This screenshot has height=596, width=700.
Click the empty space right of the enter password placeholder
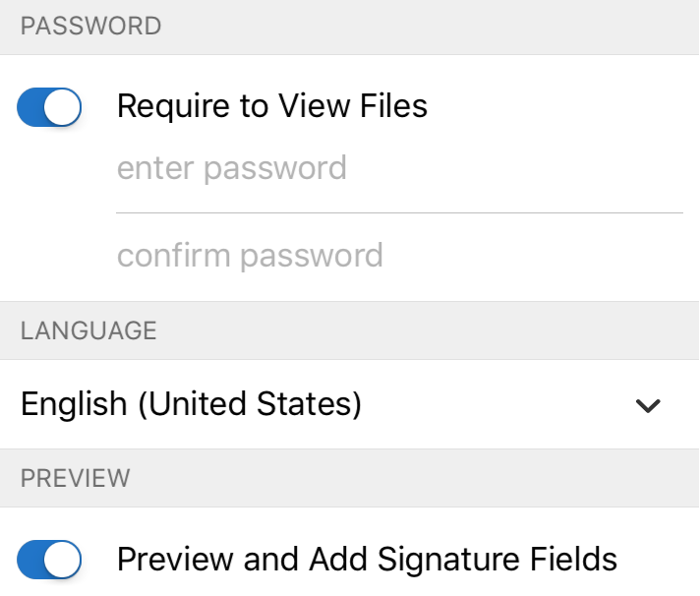(511, 168)
